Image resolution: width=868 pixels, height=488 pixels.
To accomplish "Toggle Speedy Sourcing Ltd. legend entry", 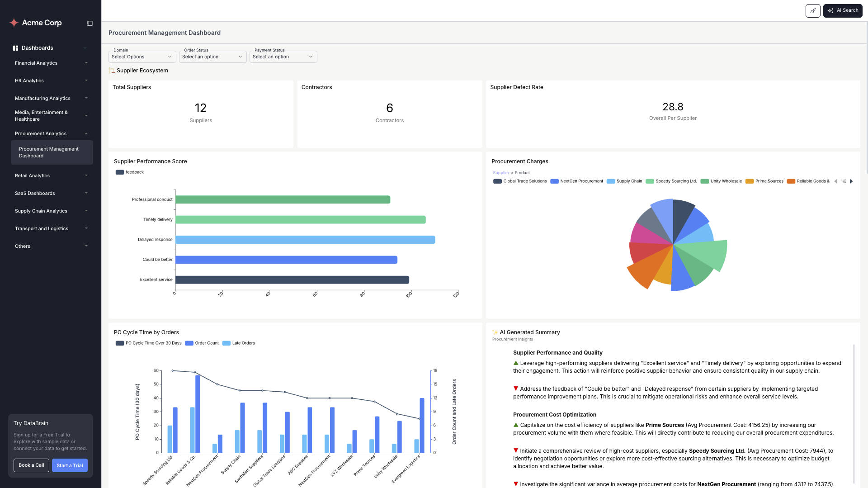I will 671,181.
